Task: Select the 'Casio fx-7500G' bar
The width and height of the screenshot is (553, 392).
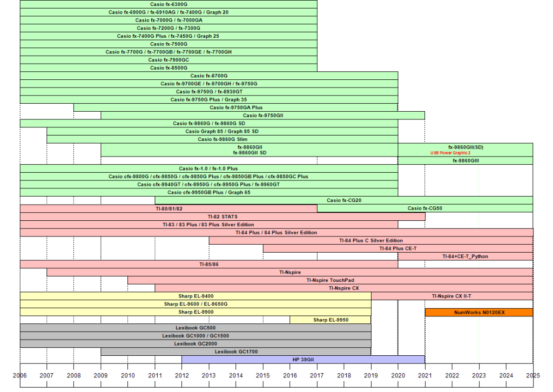Action: tap(168, 44)
